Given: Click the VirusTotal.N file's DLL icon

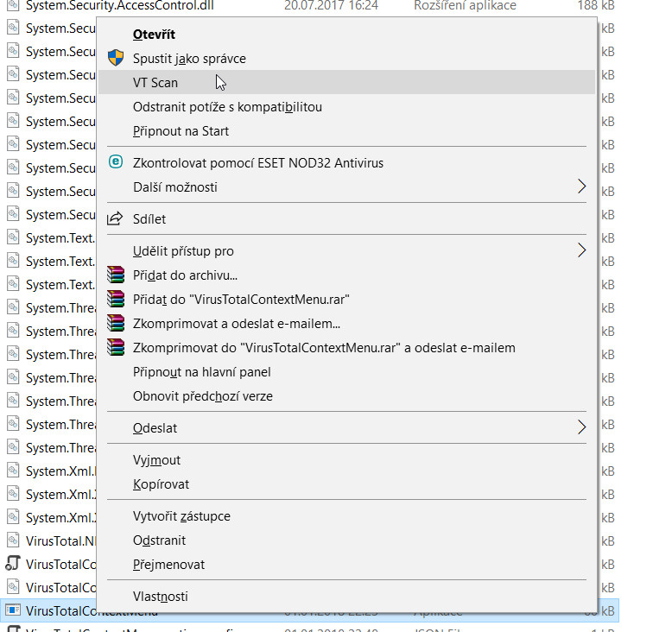Looking at the screenshot, I should pos(13,540).
